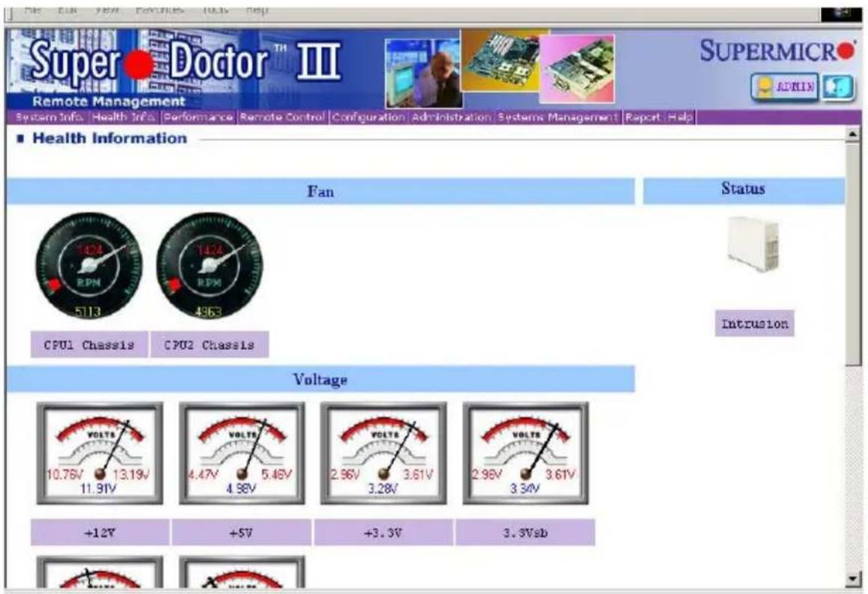Select the +12V label

click(100, 533)
